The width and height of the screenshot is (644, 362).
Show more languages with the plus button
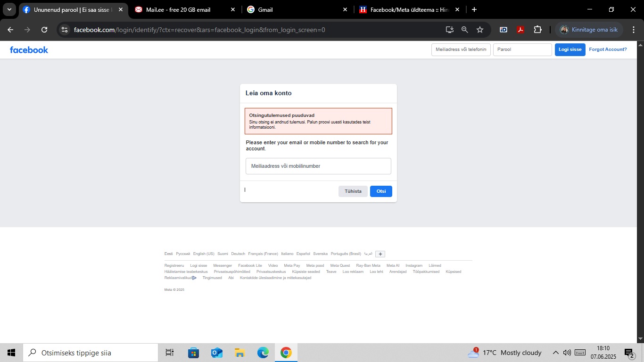pos(380,254)
